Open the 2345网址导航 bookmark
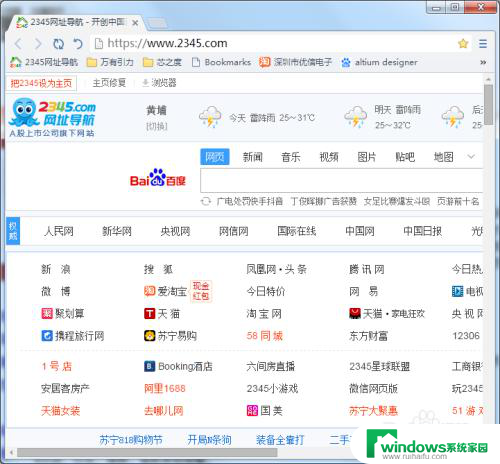This screenshot has width=500, height=464. (x=44, y=62)
